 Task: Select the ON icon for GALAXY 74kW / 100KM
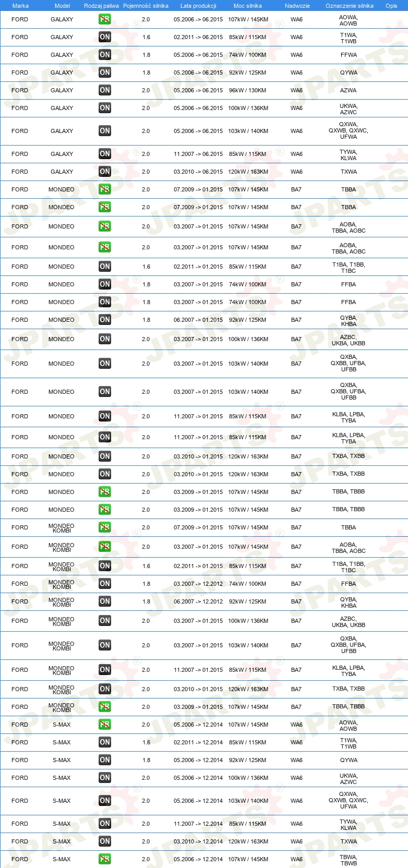(105, 55)
